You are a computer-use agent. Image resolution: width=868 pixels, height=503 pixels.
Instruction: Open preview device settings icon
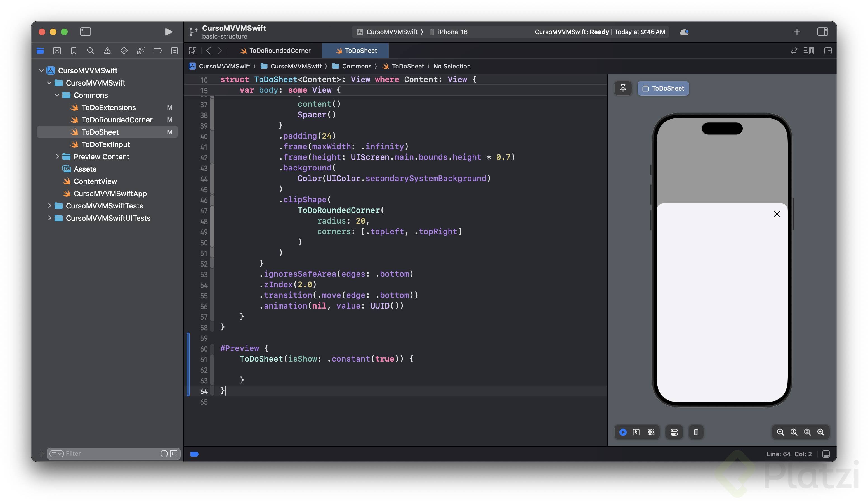(674, 432)
